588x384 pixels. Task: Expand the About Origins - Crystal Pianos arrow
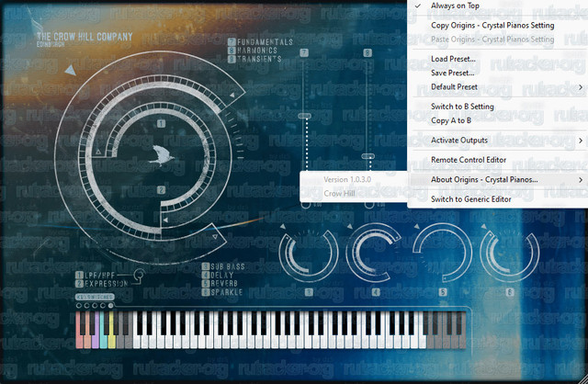pyautogui.click(x=581, y=180)
